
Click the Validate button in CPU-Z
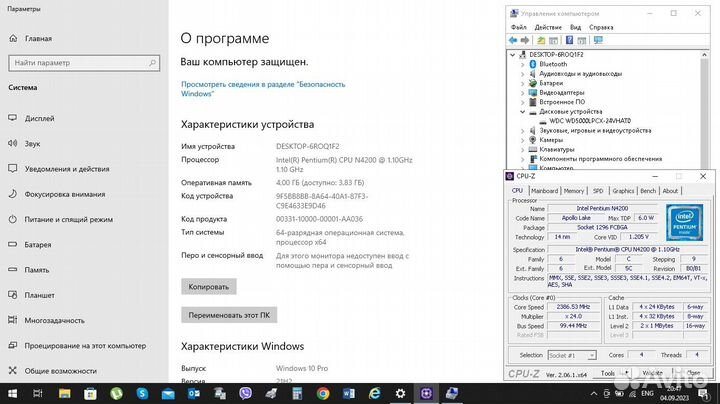(652, 373)
